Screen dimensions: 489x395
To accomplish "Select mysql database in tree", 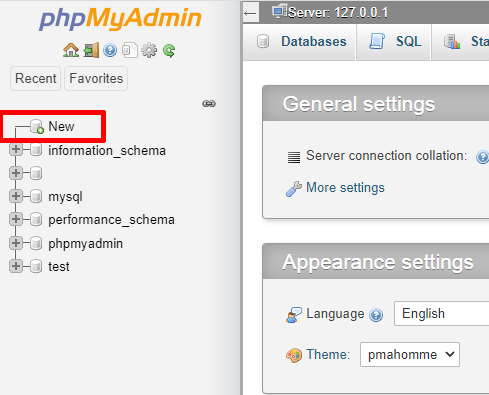I will (x=65, y=197).
